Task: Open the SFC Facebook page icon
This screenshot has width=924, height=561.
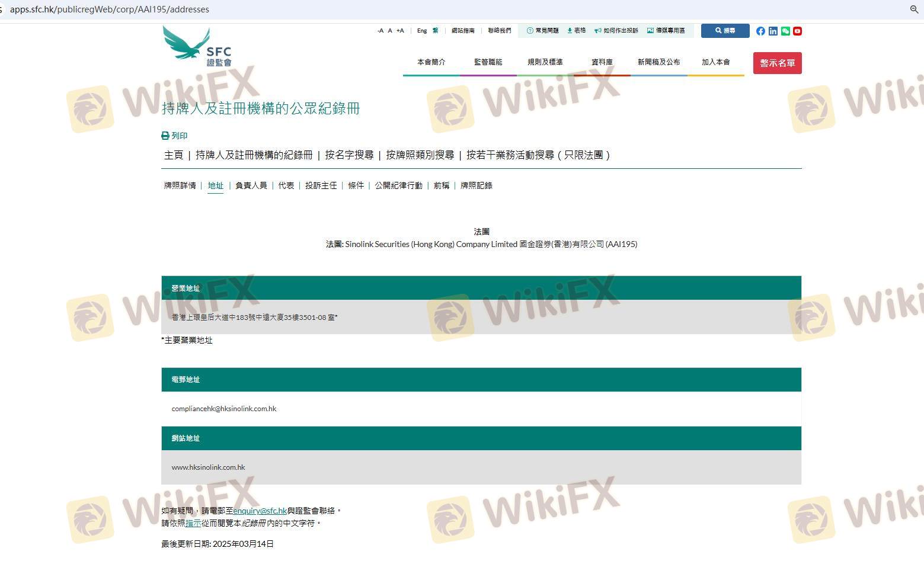Action: (x=760, y=31)
